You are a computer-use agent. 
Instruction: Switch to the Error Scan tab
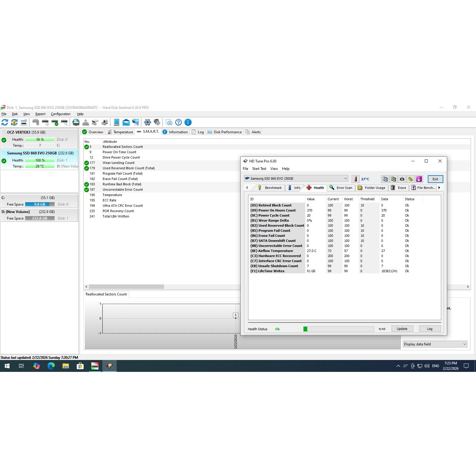click(341, 188)
